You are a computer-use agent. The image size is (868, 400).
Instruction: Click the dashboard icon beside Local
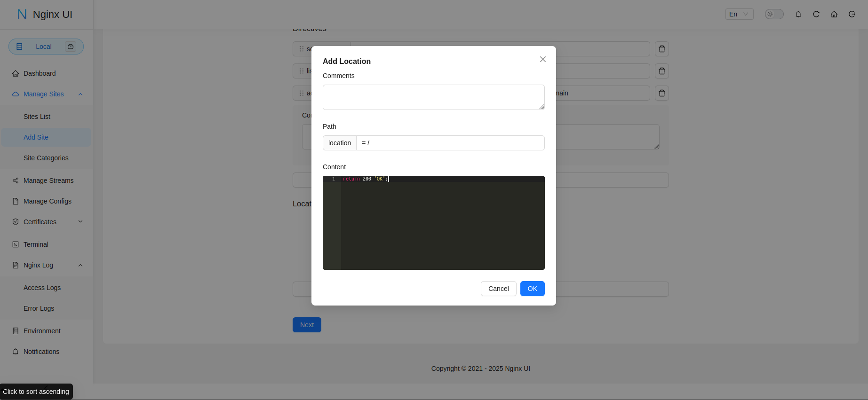[71, 47]
